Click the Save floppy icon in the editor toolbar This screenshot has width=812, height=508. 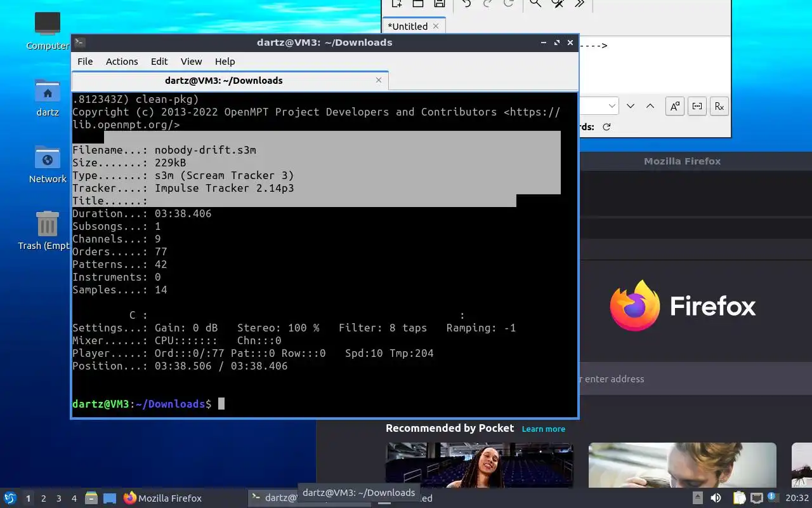pos(439,3)
